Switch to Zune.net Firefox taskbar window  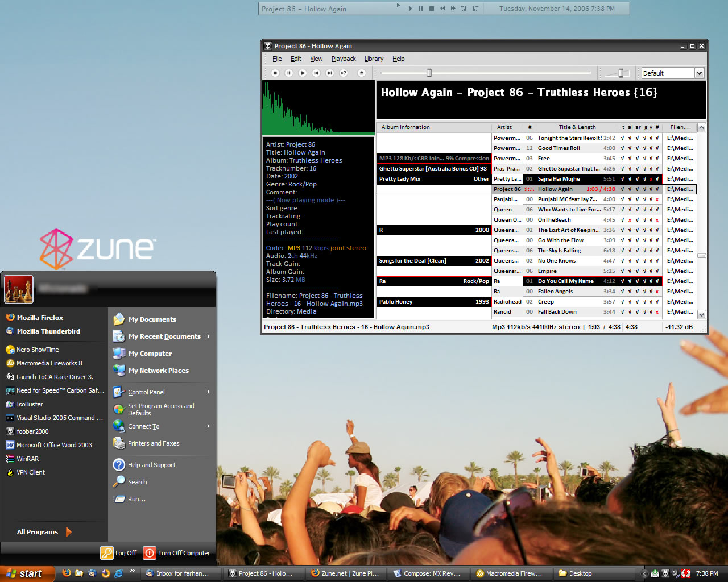click(346, 573)
